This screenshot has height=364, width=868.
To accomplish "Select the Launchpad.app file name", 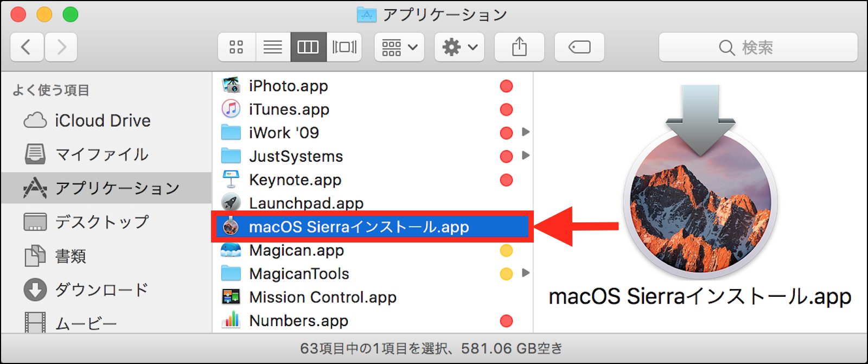I will (x=306, y=203).
